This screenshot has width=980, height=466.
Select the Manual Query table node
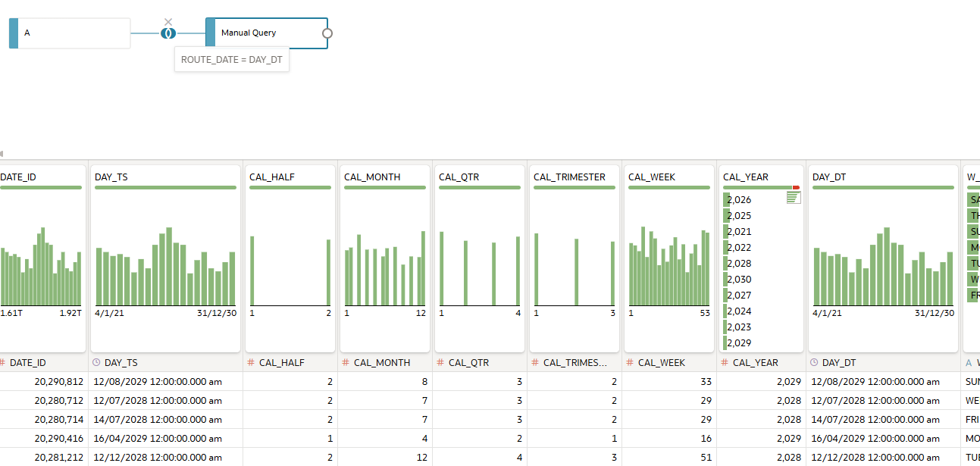click(x=267, y=33)
